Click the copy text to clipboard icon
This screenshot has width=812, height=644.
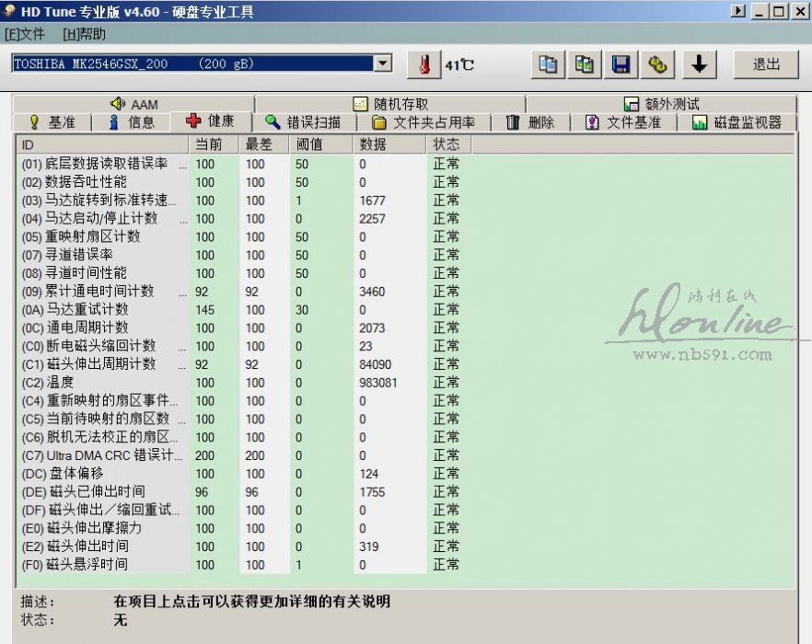549,64
